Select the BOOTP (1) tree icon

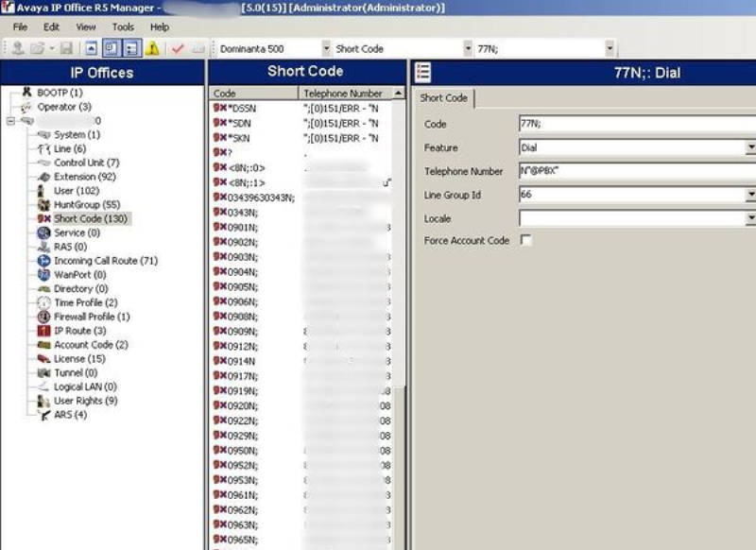coord(27,92)
